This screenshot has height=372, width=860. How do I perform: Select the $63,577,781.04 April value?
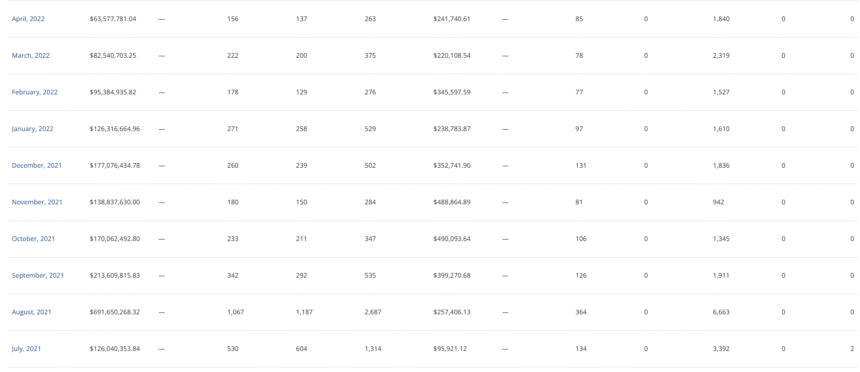(x=113, y=19)
